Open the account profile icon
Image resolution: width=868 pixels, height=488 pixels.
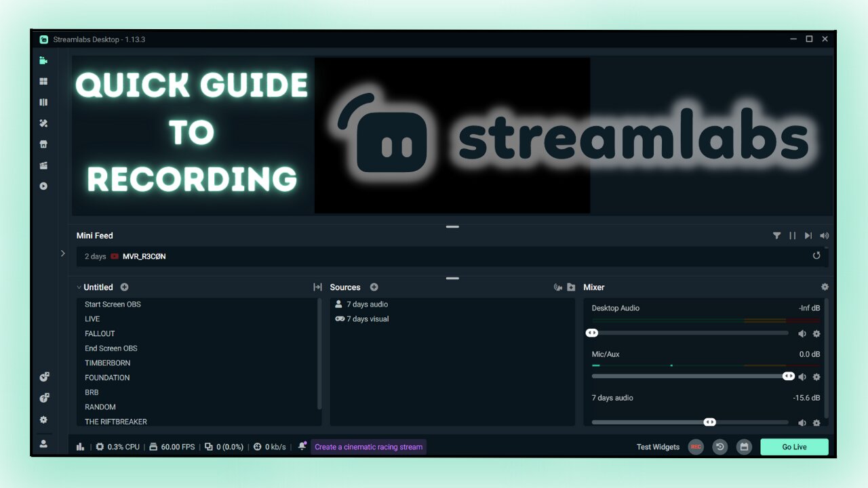click(x=43, y=444)
